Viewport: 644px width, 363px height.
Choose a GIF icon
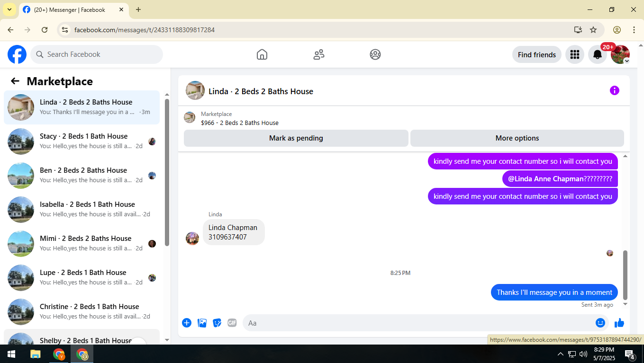(232, 323)
